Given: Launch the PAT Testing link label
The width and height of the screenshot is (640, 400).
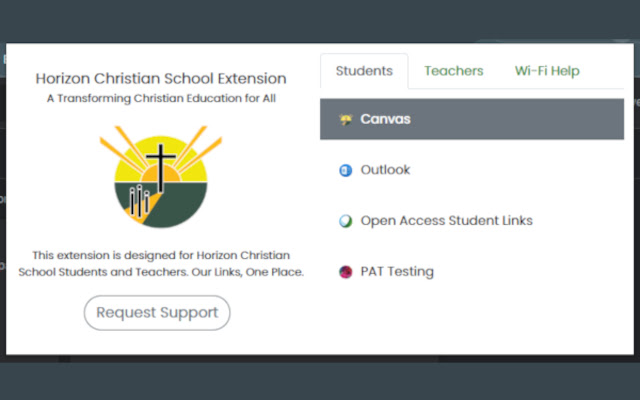Looking at the screenshot, I should [397, 272].
